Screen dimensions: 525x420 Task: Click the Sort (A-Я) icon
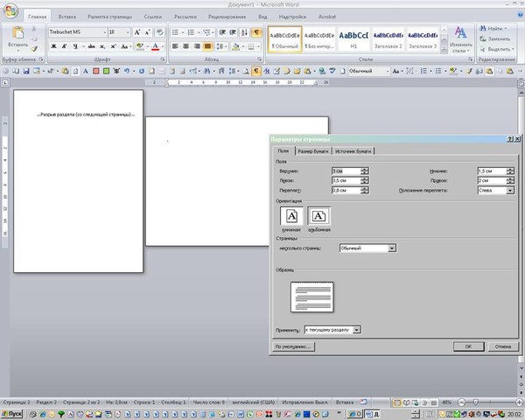[245, 32]
